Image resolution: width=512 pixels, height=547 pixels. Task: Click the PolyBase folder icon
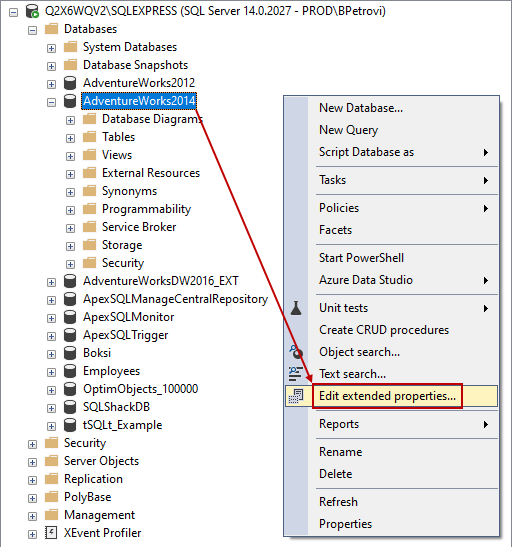[x=52, y=497]
